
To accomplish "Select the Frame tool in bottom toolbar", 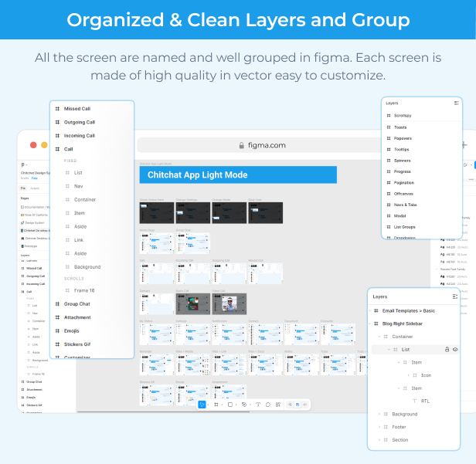I will 216,404.
